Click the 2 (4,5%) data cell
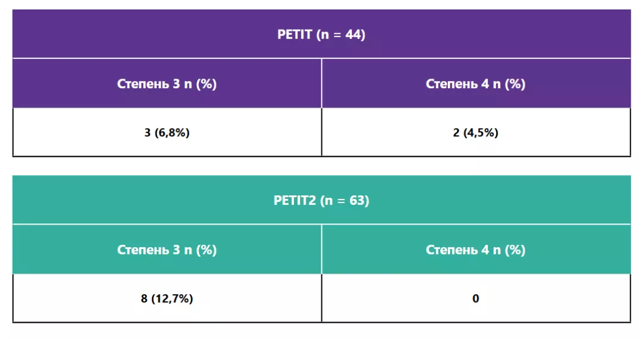 475,133
